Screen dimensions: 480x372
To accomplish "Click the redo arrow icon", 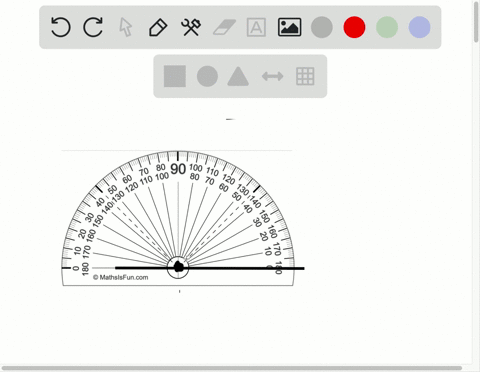I will (93, 27).
